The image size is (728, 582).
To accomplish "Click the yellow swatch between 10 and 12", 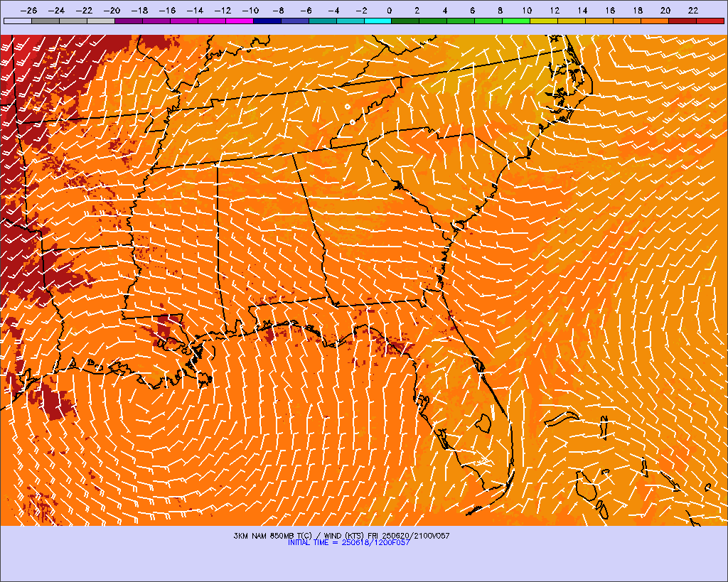I will click(544, 21).
